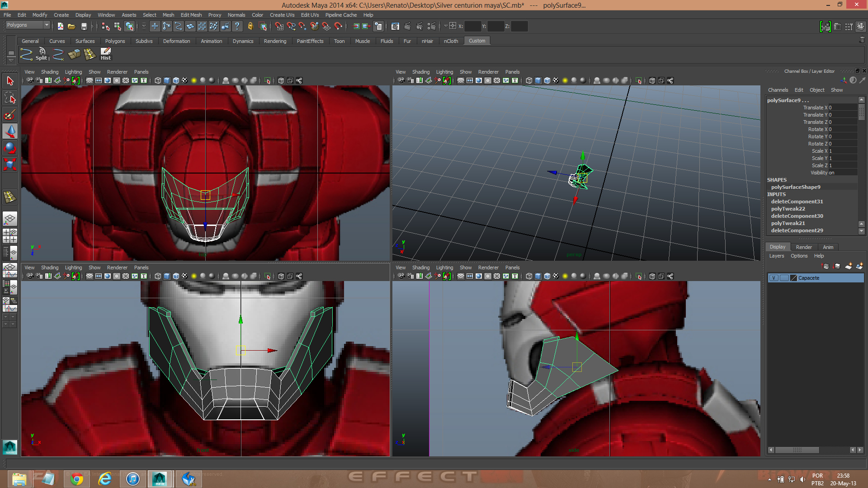Click Channel Box vertical scrollbar thumb
Viewport: 868px width, 488px height.
(861, 112)
